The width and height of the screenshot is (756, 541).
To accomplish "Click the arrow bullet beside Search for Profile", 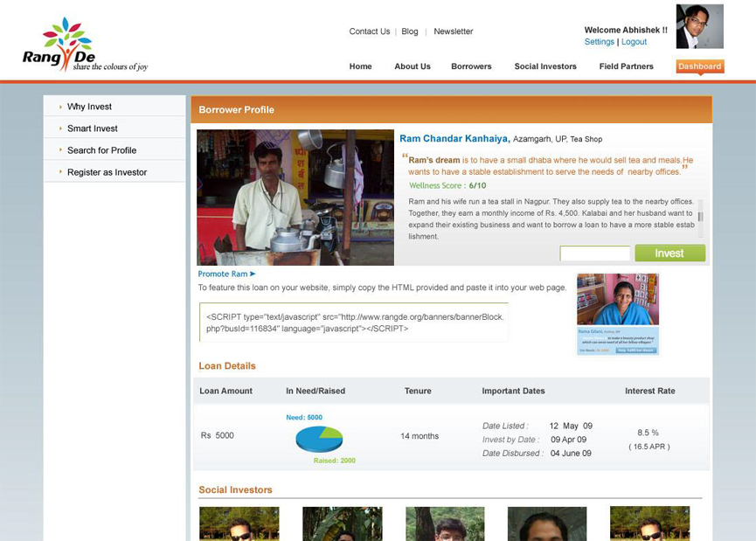I will [x=60, y=150].
